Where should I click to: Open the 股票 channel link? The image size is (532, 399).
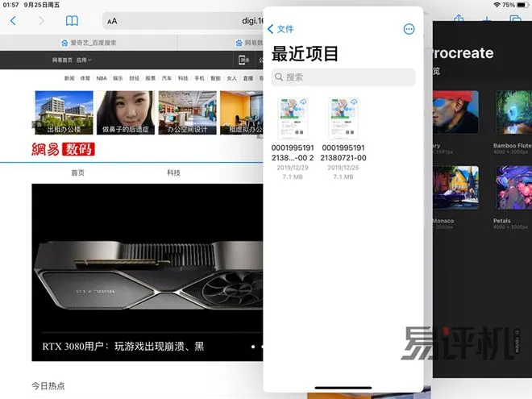(150, 78)
